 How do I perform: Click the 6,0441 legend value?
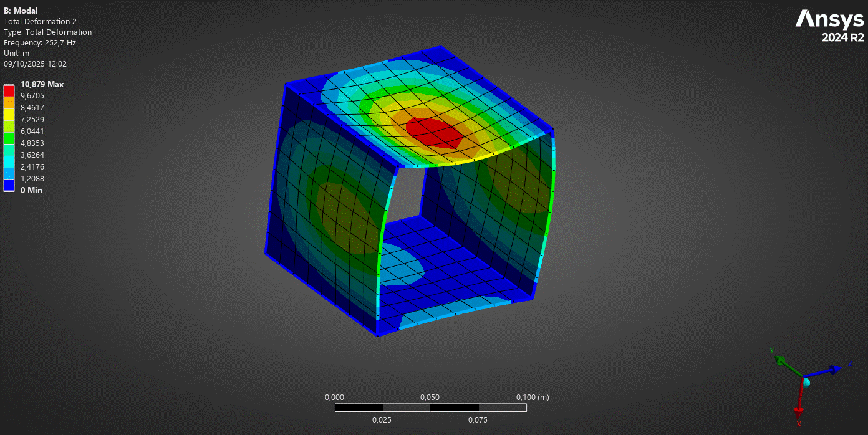tap(32, 131)
